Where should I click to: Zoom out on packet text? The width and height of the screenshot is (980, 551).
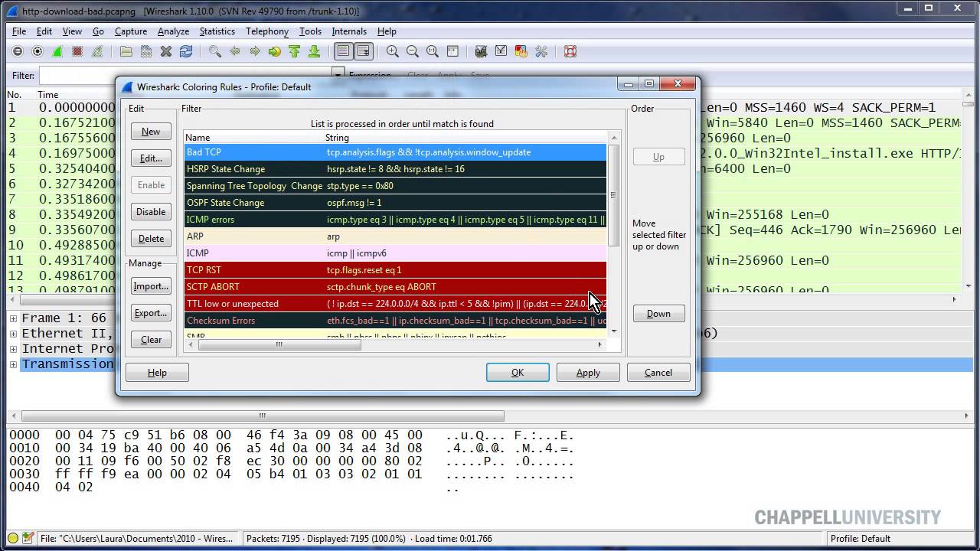413,51
